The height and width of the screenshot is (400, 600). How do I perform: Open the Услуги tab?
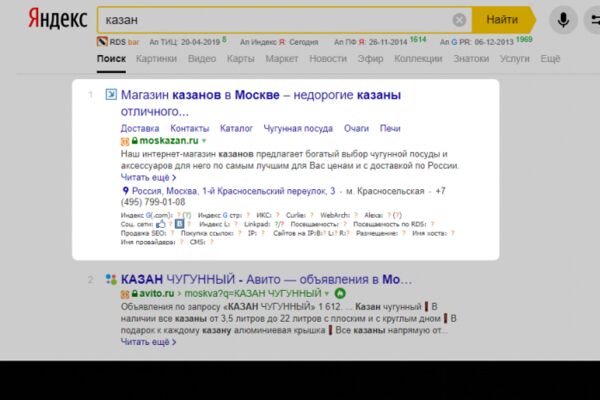[x=514, y=59]
